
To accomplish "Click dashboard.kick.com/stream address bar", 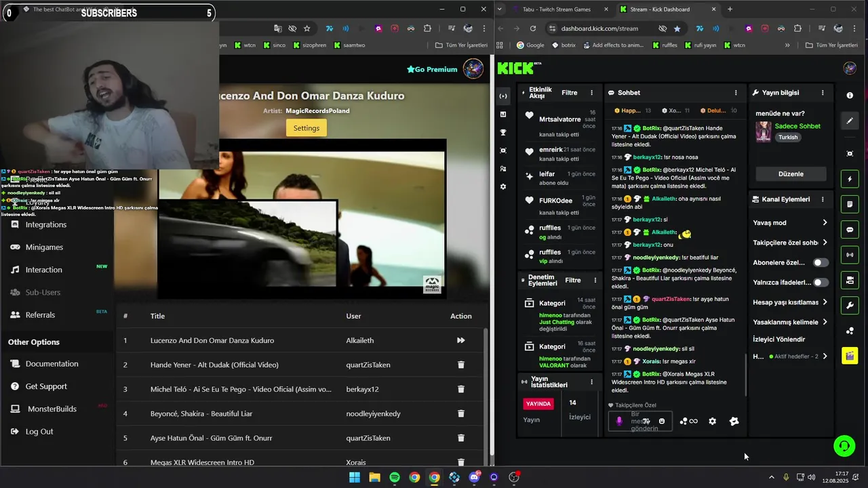I will 599,28.
